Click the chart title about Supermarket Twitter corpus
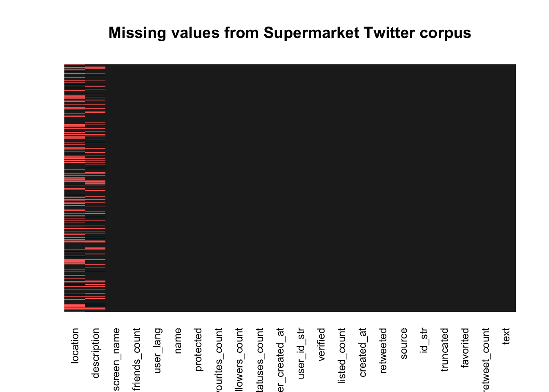Screen dimensions: 549x392 click(x=290, y=33)
